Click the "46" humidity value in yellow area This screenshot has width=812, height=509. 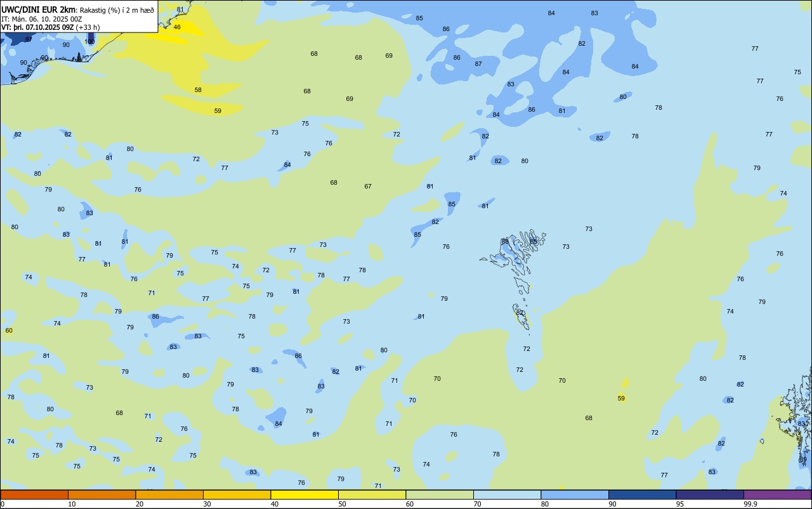[x=177, y=27]
